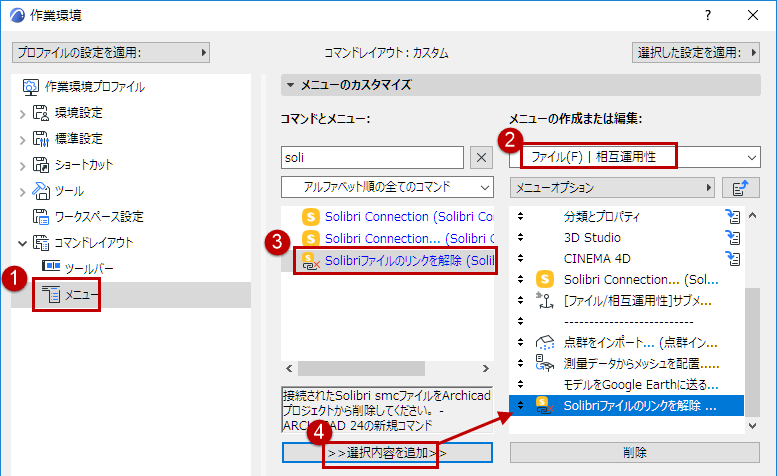Select the ショートカット icon in tree

(41, 164)
